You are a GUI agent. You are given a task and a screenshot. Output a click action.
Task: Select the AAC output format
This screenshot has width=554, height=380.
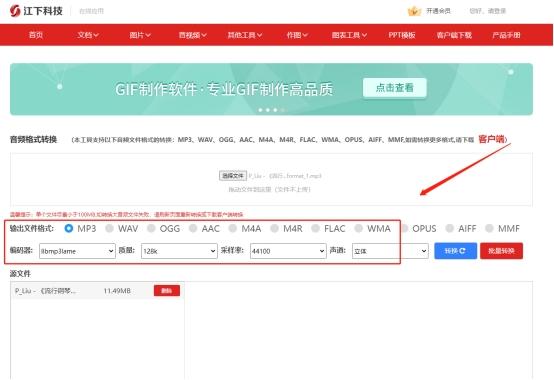(193, 228)
